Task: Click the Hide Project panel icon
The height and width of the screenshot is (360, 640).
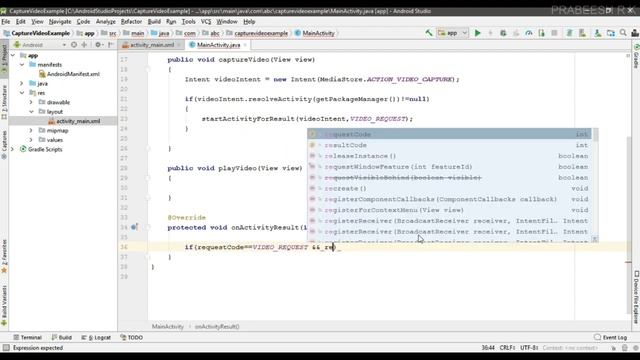Action: coord(111,45)
